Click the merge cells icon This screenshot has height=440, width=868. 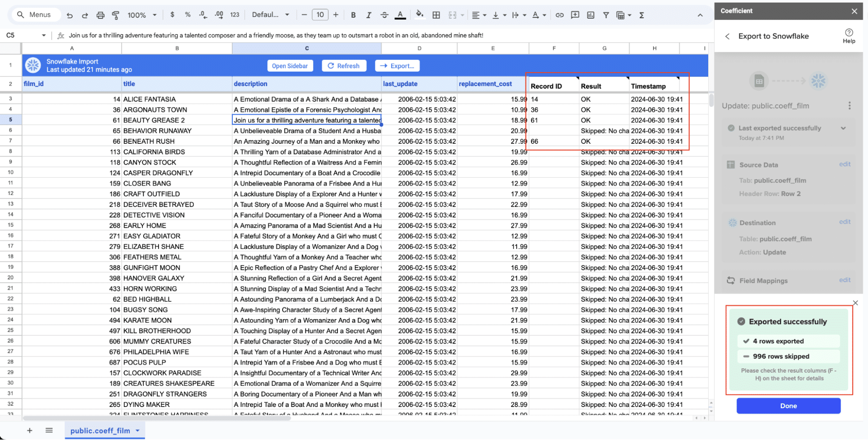(452, 15)
